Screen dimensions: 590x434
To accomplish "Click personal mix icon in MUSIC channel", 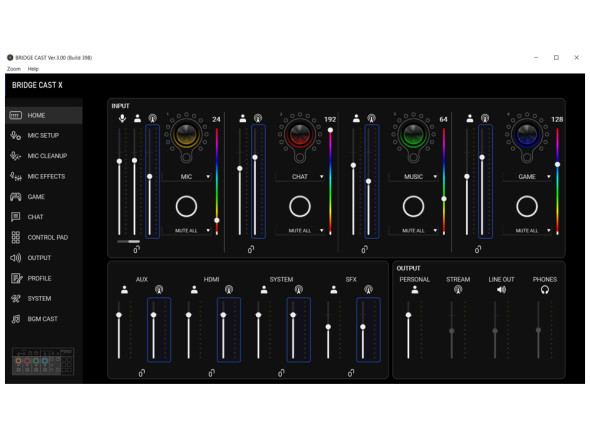I will (x=356, y=118).
